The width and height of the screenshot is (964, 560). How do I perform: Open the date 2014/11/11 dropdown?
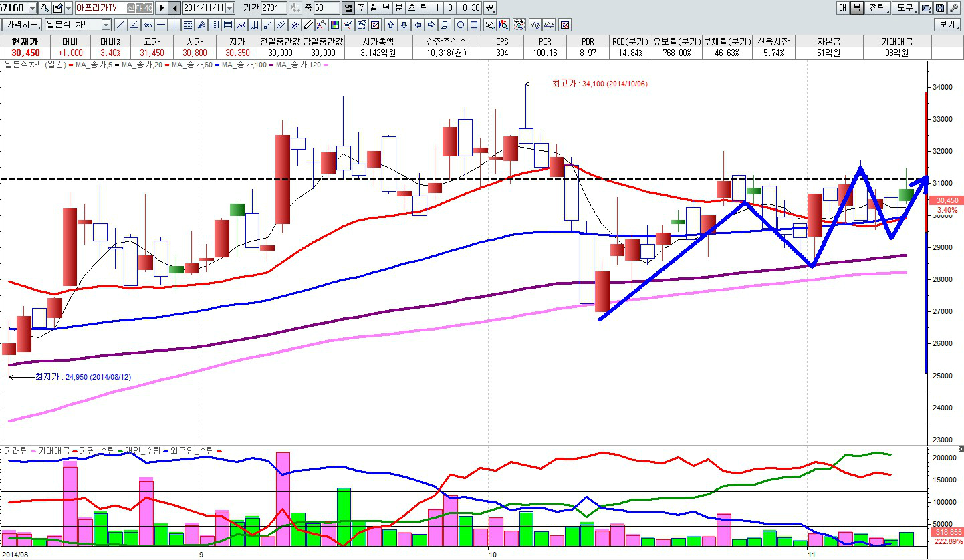pos(230,8)
